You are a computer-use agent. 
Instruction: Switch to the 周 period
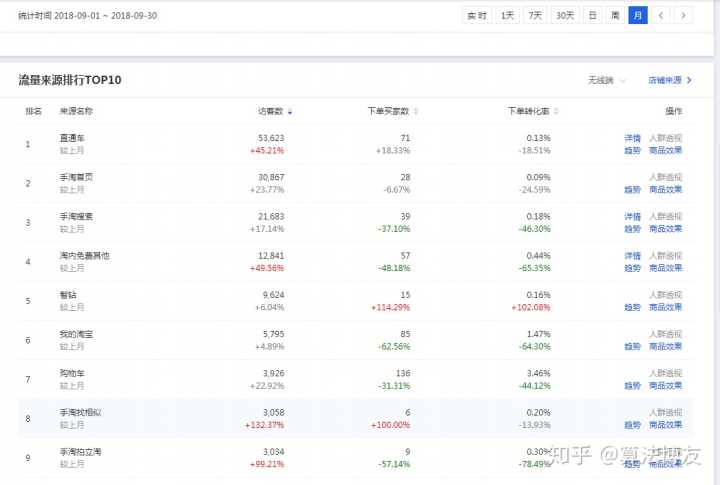[615, 15]
